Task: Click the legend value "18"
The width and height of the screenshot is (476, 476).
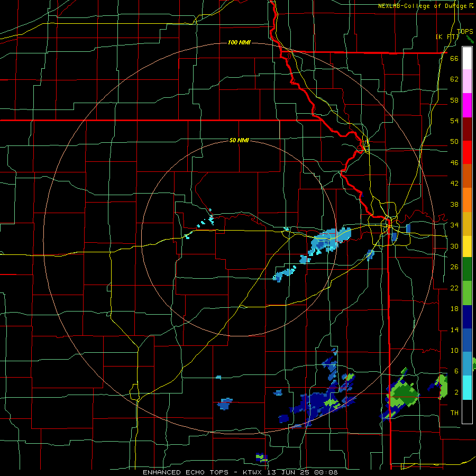Action: [x=454, y=309]
